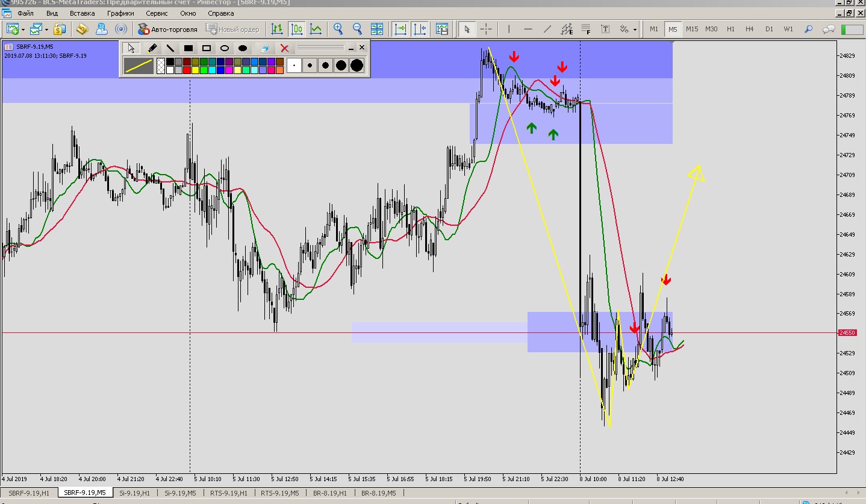Select the trendline drawing tool
Screen dimensions: 866x504
[547, 29]
